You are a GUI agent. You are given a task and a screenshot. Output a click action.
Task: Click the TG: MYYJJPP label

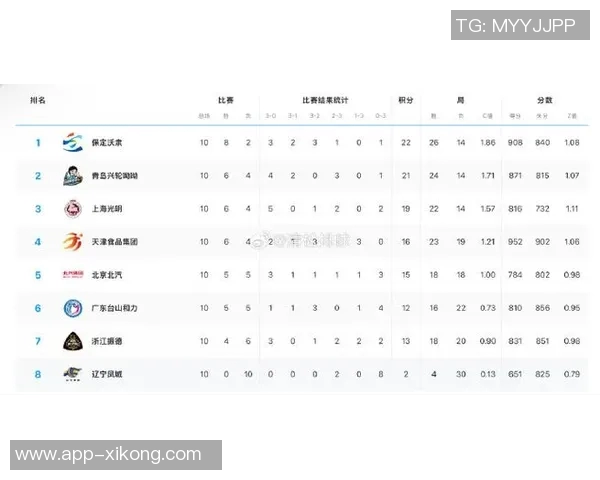[x=515, y=25]
